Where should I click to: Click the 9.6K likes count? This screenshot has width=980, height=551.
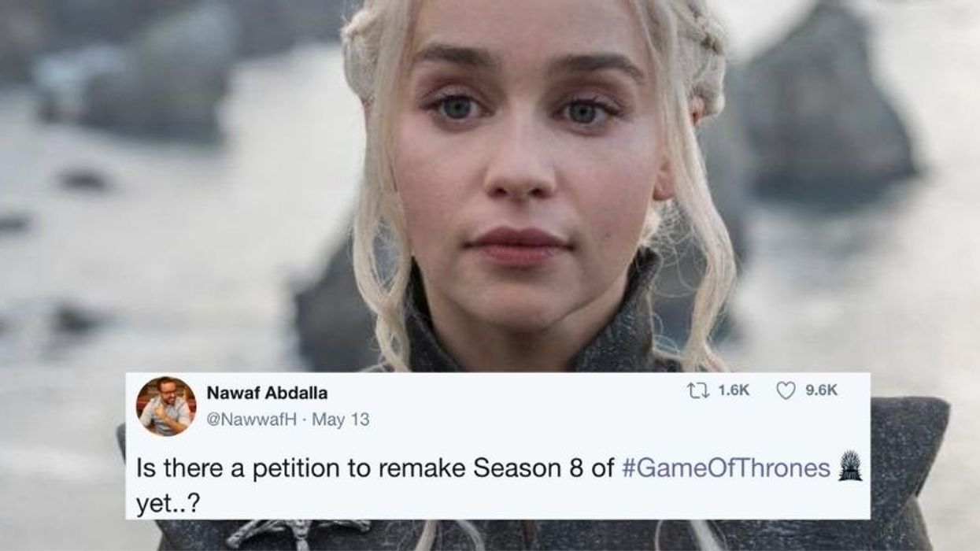click(821, 390)
